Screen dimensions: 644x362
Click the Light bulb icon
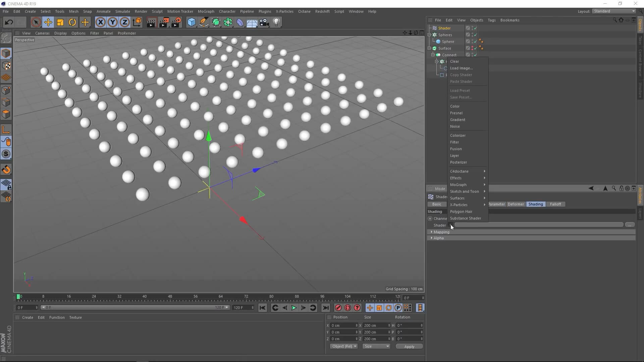click(x=276, y=22)
